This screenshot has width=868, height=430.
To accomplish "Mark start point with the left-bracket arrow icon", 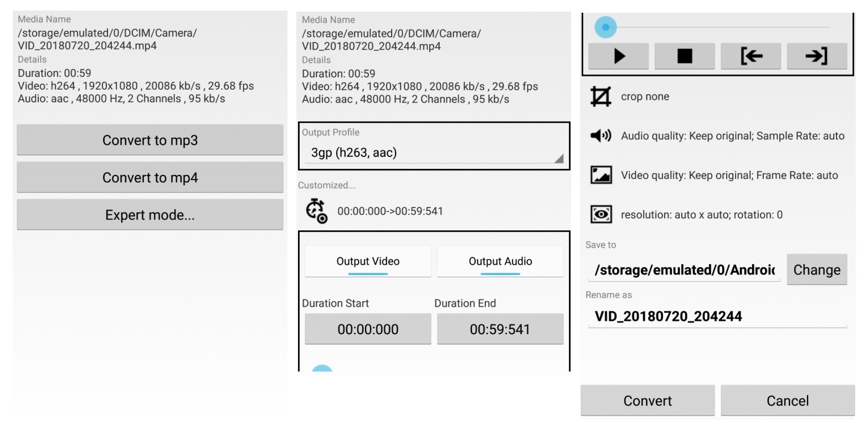I will tap(751, 56).
